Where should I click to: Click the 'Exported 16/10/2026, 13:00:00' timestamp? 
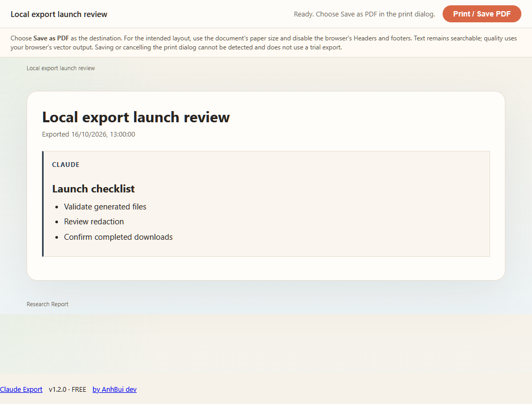point(88,134)
